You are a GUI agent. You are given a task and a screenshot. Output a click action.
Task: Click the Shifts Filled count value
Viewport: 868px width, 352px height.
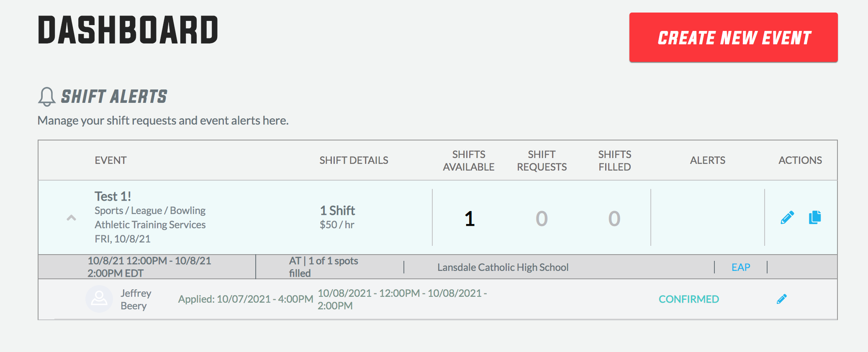(614, 219)
